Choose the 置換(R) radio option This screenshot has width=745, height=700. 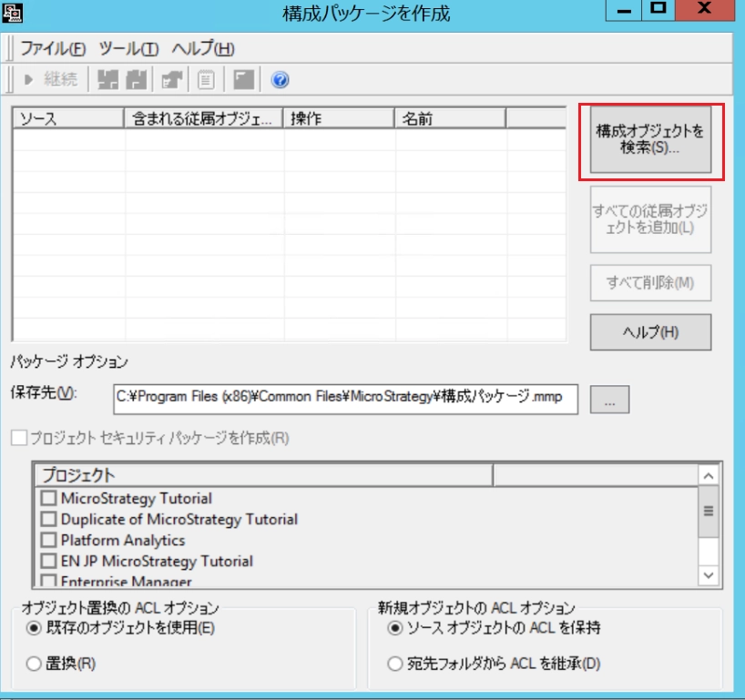pyautogui.click(x=34, y=664)
